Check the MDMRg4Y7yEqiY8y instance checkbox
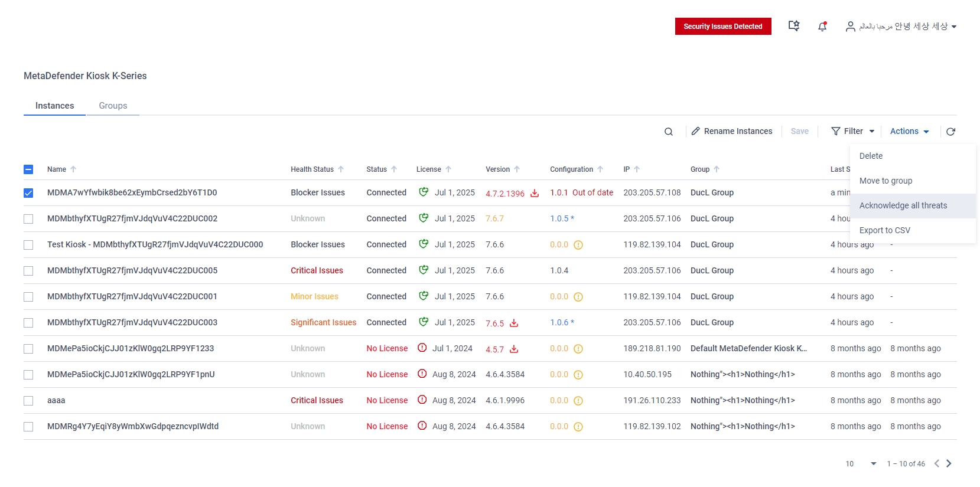The width and height of the screenshot is (980, 487). (28, 427)
